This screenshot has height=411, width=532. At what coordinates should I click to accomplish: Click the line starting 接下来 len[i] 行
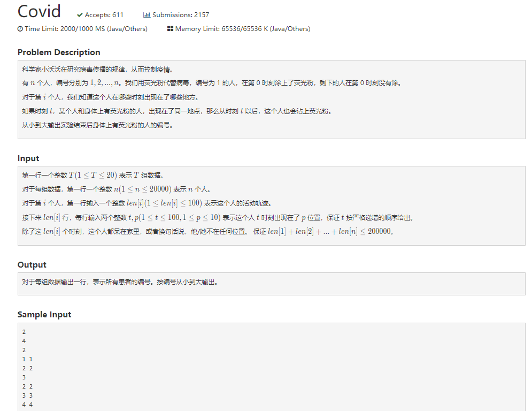219,218
